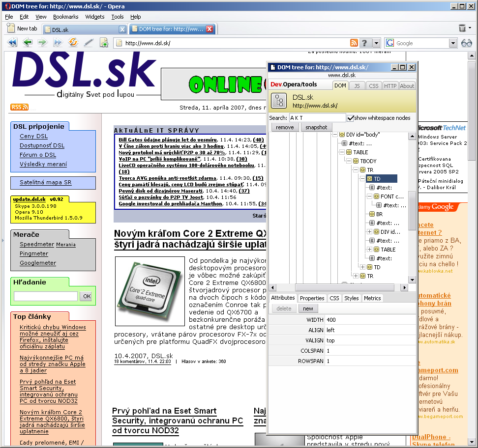Image resolution: width=478 pixels, height=448 pixels.
Task: Go forward with the Forward arrow
Action: point(43,43)
